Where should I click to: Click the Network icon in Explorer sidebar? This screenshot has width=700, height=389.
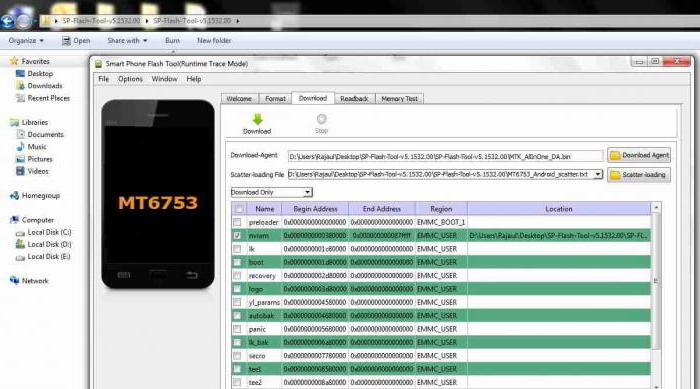(x=14, y=280)
